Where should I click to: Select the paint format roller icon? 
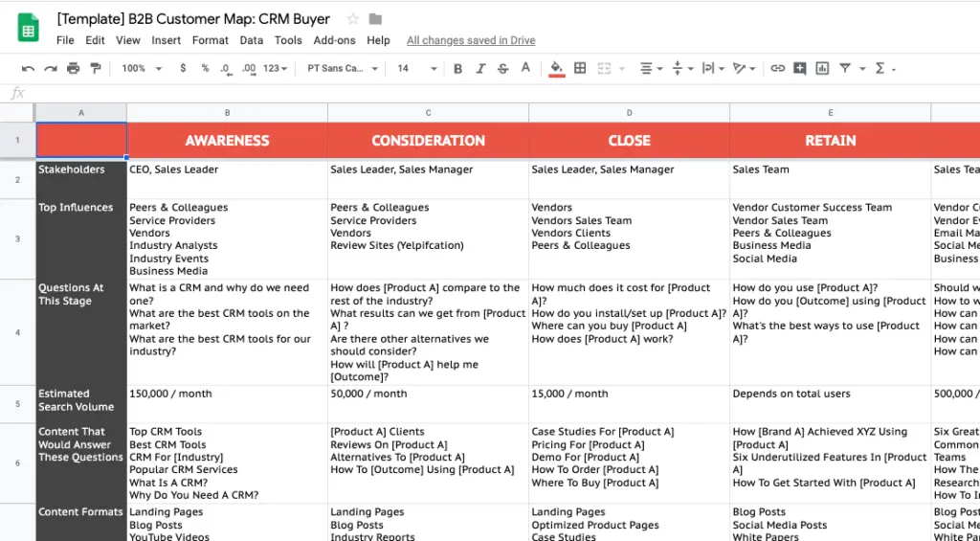point(96,69)
